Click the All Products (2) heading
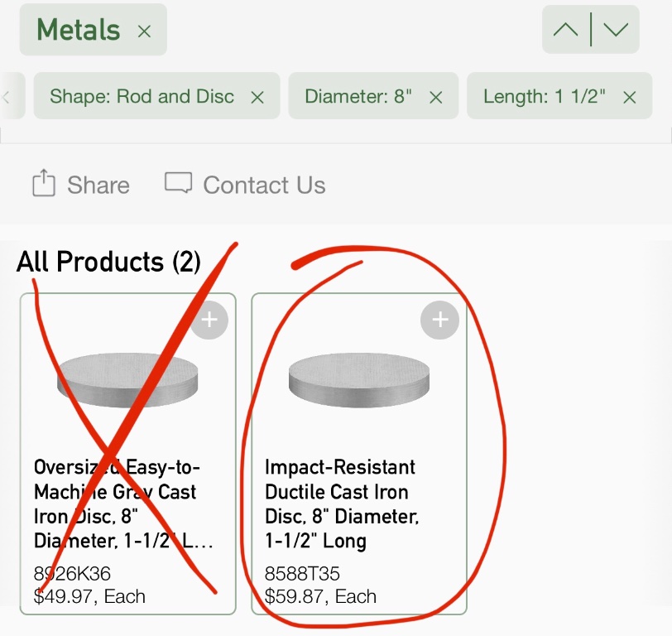672x636 pixels. click(x=108, y=262)
